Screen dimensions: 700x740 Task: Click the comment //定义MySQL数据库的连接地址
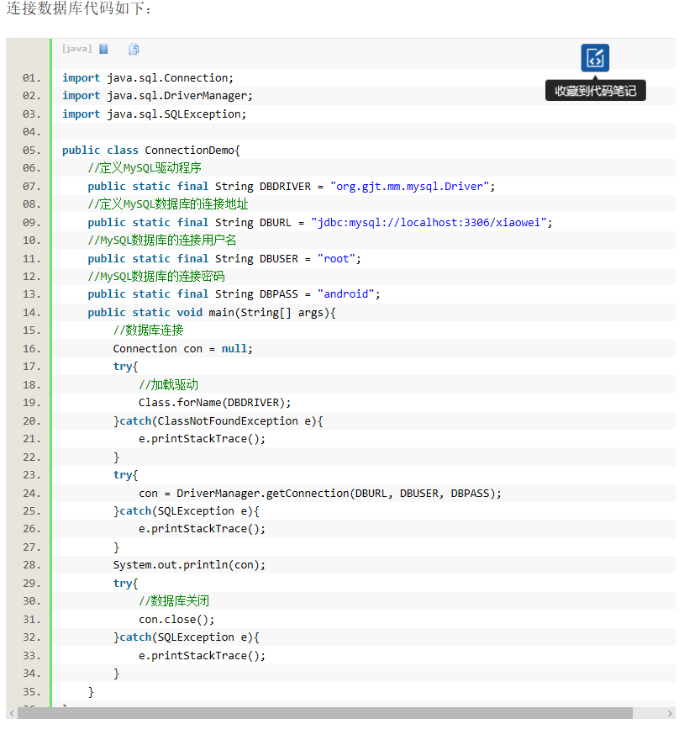168,204
